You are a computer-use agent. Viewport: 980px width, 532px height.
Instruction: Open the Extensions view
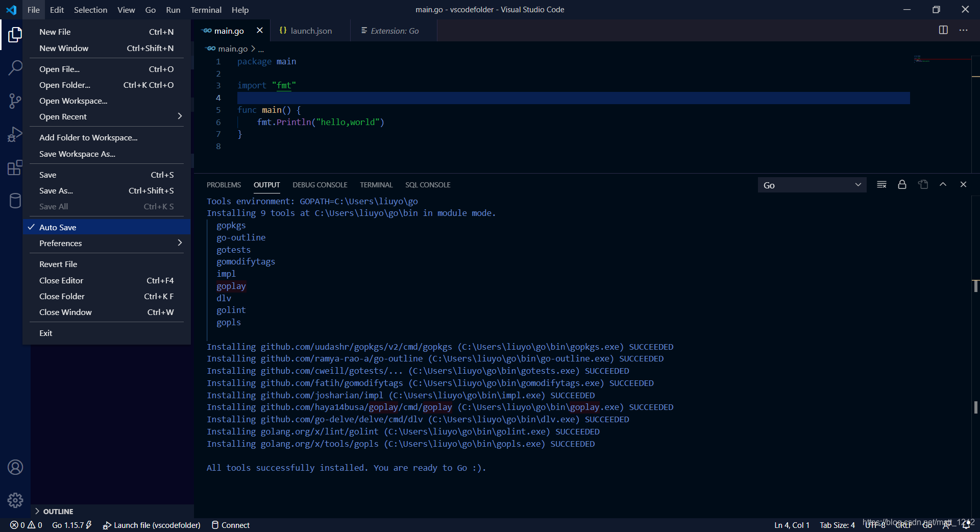click(x=15, y=167)
